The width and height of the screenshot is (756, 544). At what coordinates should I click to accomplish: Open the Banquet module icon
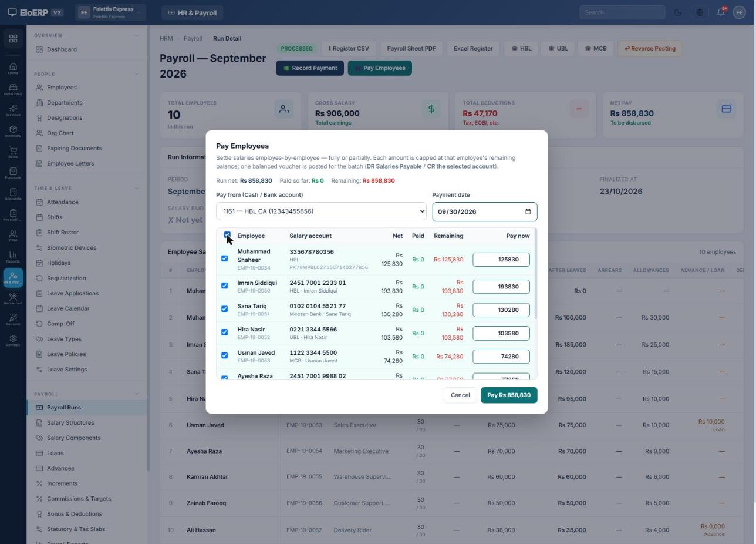[13, 320]
